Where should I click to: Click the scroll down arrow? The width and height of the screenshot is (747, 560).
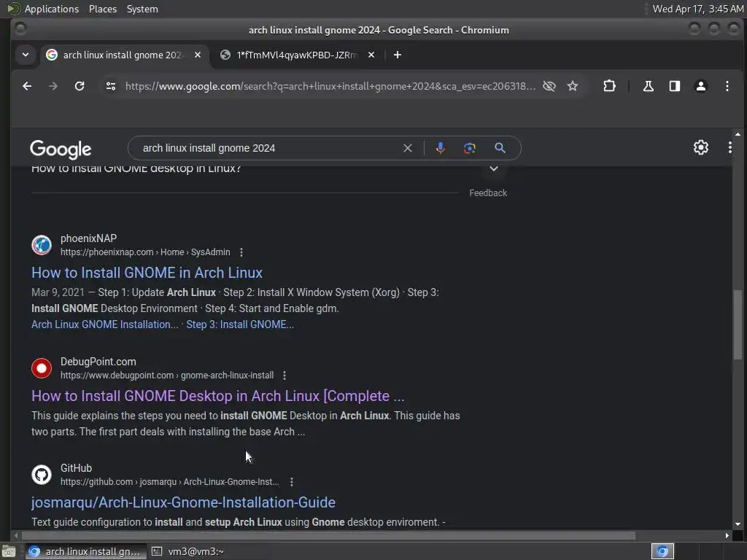tap(738, 525)
